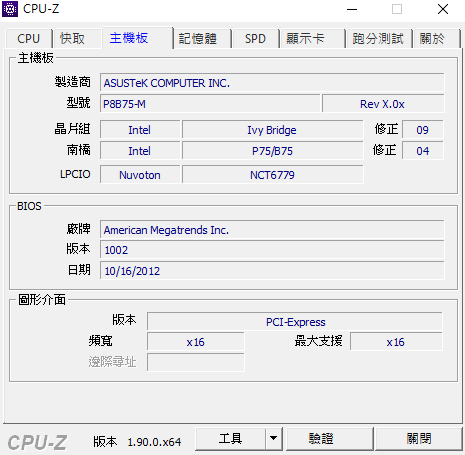Click the empty 邊際尋址 field
The image size is (465, 455).
click(196, 362)
